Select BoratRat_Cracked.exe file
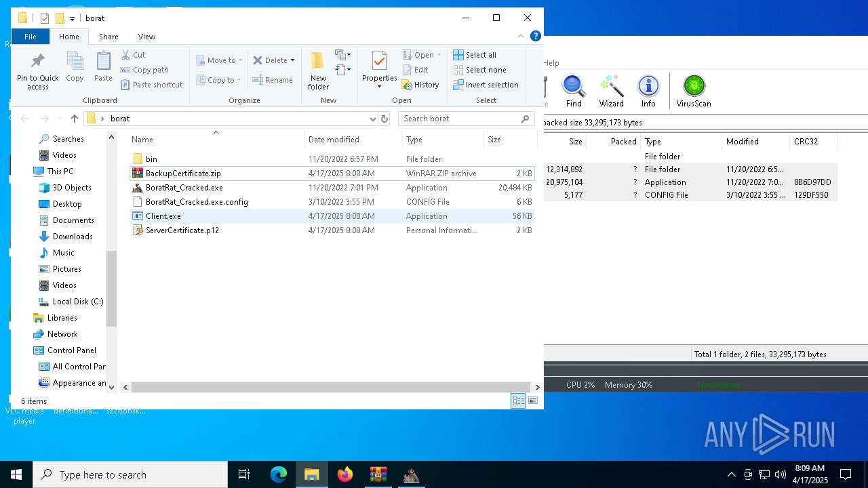Screen dimensions: 868x488 click(x=331, y=188)
